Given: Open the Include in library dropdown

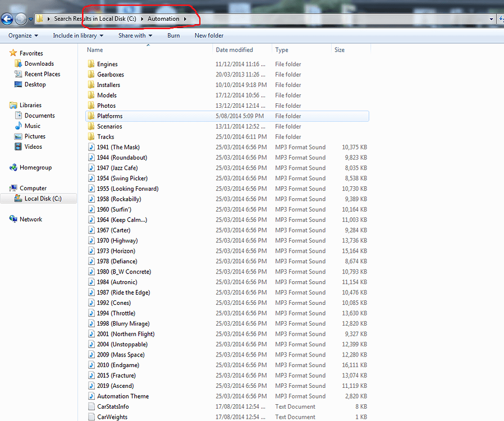Looking at the screenshot, I should (78, 35).
